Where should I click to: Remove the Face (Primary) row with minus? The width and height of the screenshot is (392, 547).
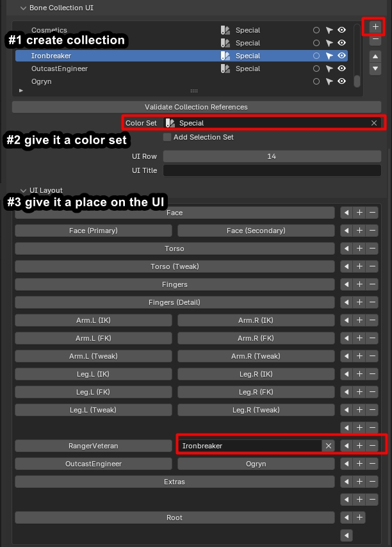(x=372, y=231)
